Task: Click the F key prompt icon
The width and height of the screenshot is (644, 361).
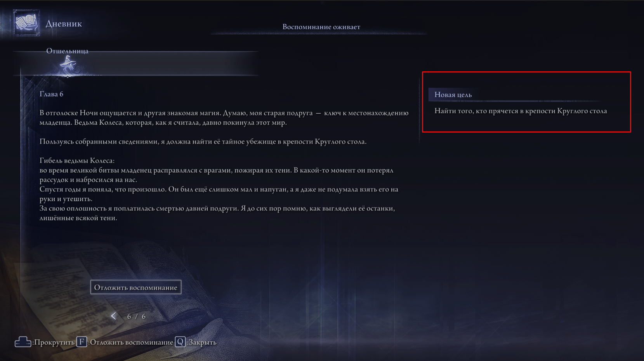Action: [x=82, y=342]
